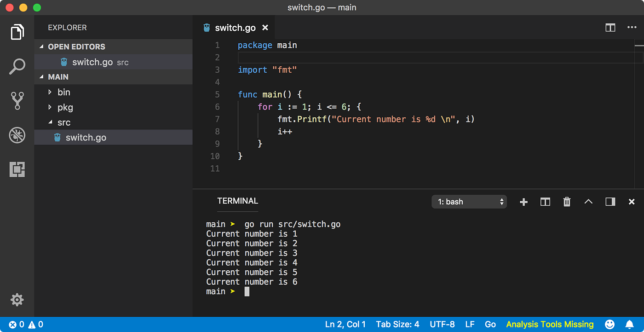Expand the bin folder in Explorer

pyautogui.click(x=63, y=92)
